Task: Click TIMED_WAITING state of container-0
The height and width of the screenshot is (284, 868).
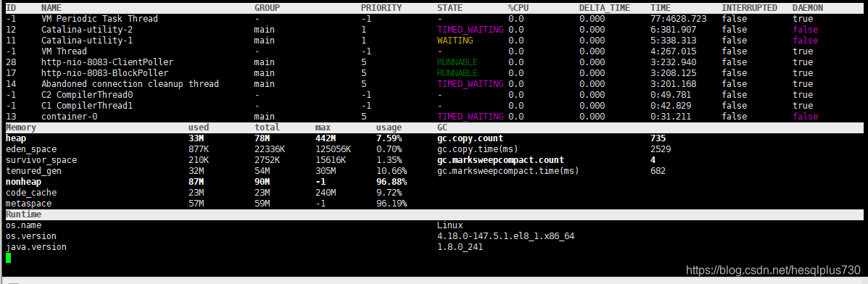Action: (x=470, y=117)
